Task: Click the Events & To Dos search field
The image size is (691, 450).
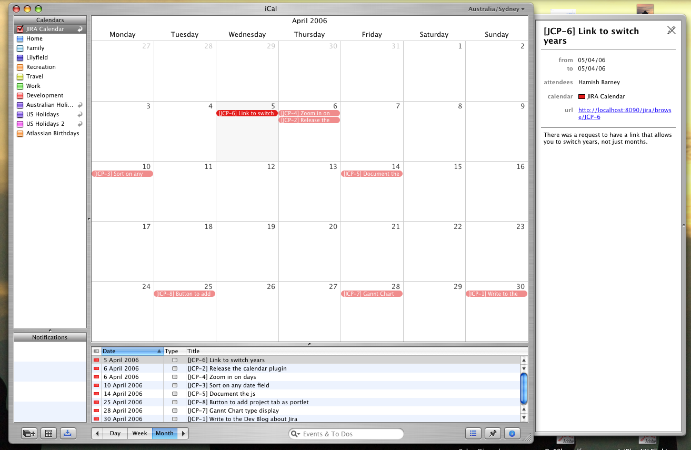Action: [x=350, y=434]
